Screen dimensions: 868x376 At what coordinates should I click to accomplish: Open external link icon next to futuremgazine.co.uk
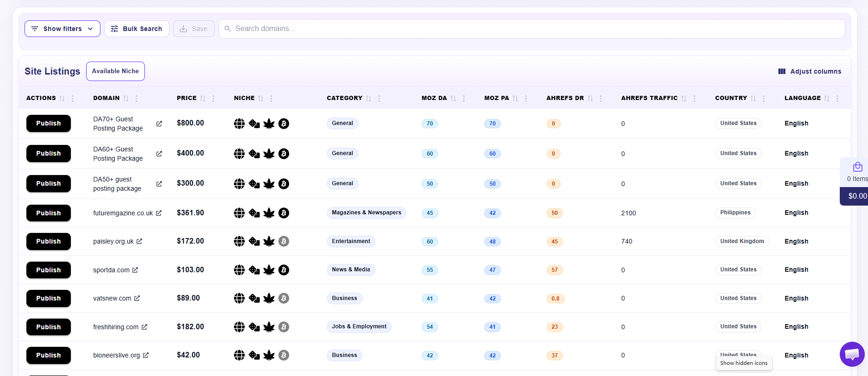(159, 213)
